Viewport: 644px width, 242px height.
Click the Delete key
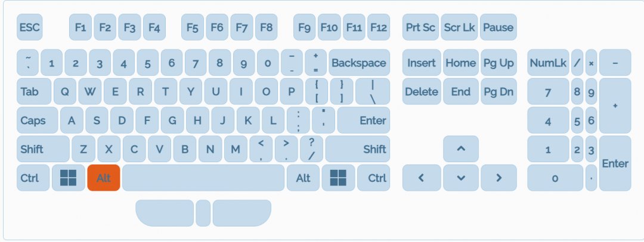click(x=421, y=92)
